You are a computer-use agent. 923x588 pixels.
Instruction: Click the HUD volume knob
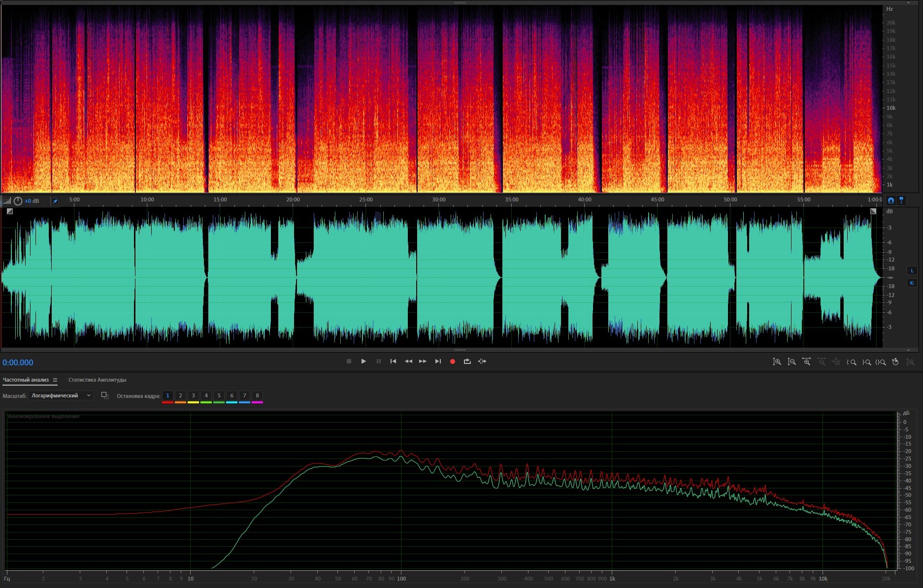coord(18,201)
